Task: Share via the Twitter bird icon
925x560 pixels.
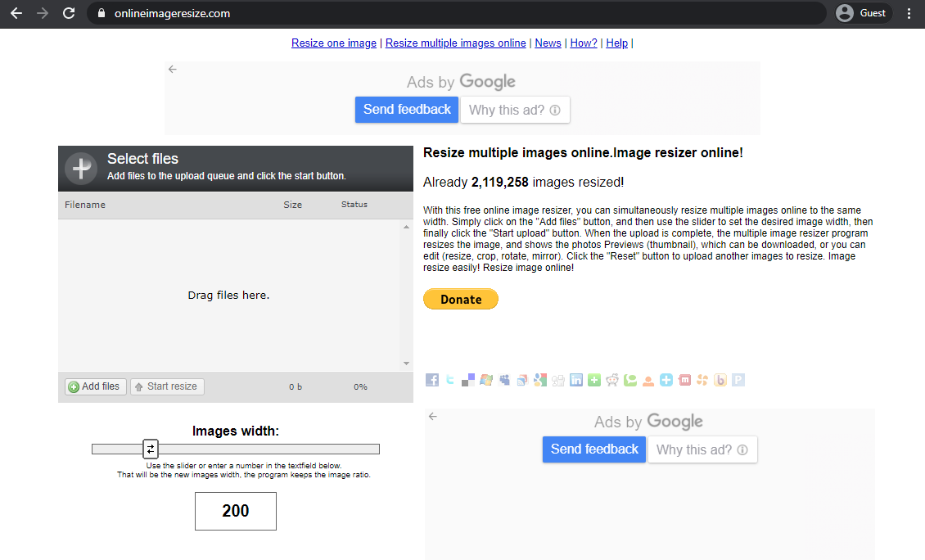Action: click(450, 380)
